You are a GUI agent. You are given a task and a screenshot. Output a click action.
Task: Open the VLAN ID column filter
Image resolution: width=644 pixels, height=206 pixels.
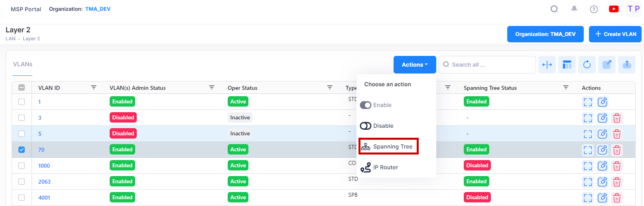click(x=94, y=87)
